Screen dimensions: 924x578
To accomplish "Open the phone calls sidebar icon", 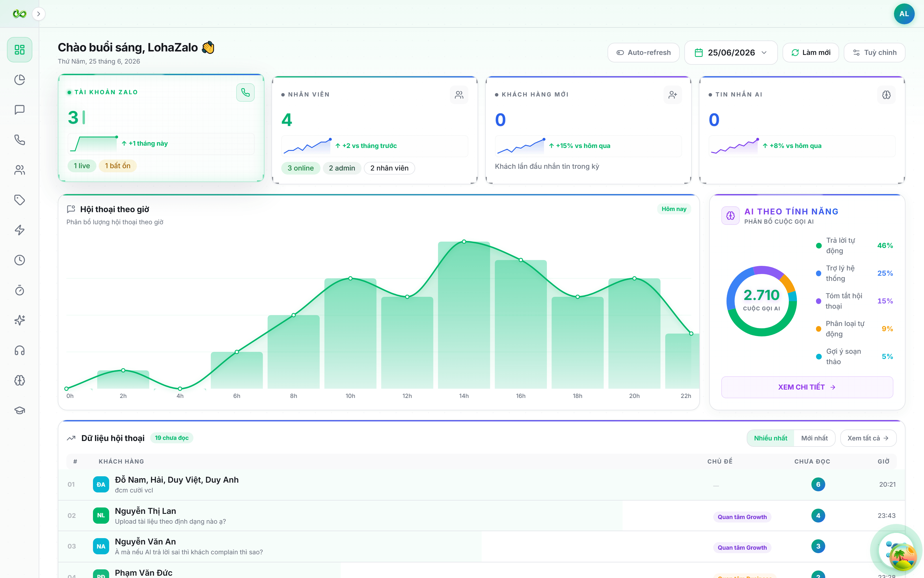I will [x=19, y=140].
